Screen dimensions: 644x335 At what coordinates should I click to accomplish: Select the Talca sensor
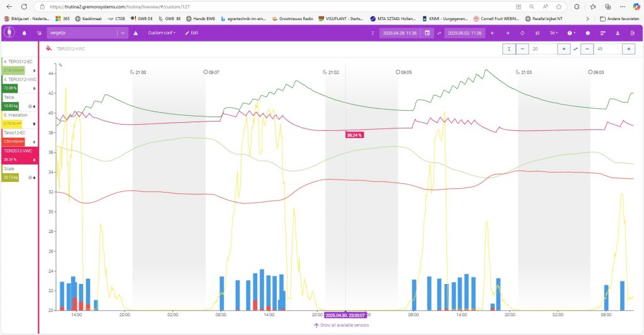(x=19, y=101)
